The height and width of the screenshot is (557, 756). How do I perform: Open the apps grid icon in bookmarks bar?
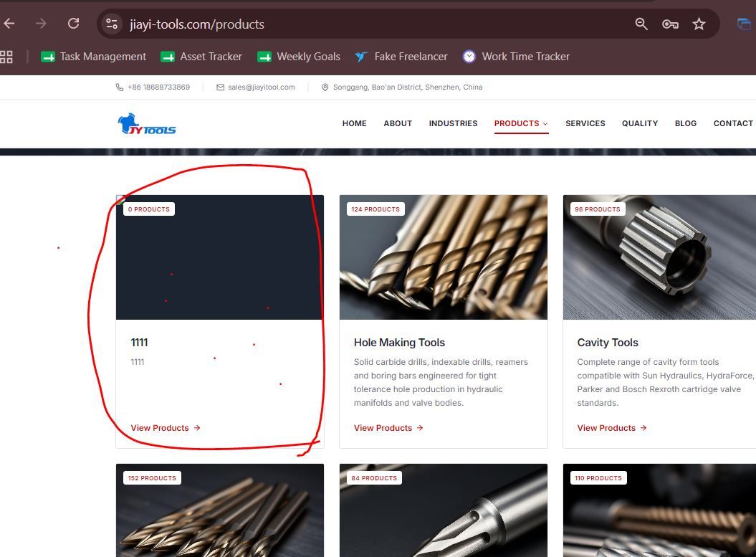(x=6, y=57)
